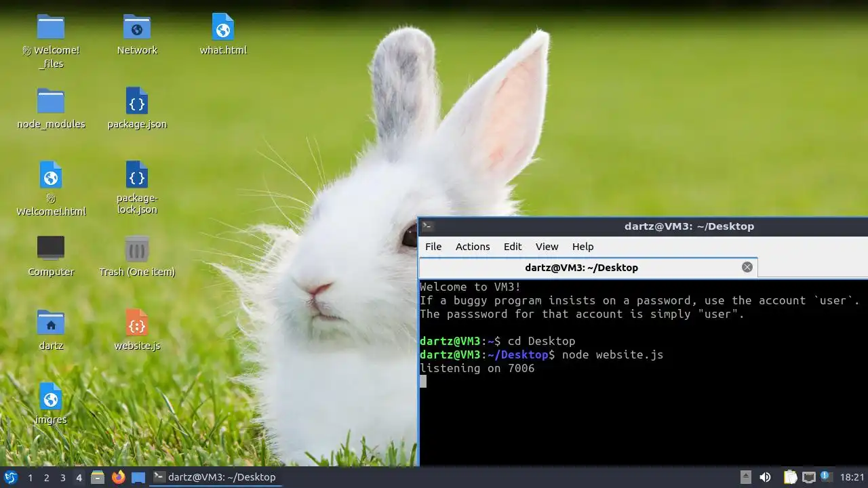868x488 pixels.
Task: Switch to workspace 1
Action: 31,478
